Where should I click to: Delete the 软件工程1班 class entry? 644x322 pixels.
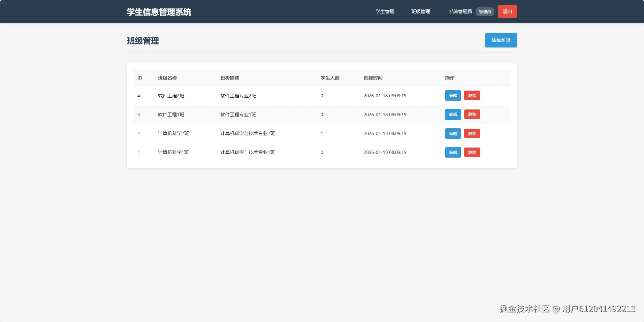click(x=473, y=115)
